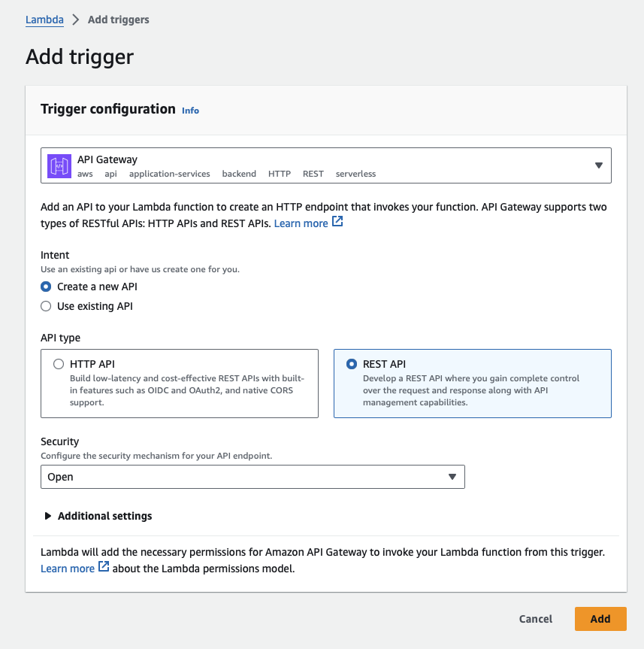Click the external link icon beside Learn more
The width and height of the screenshot is (644, 649).
[x=337, y=223]
